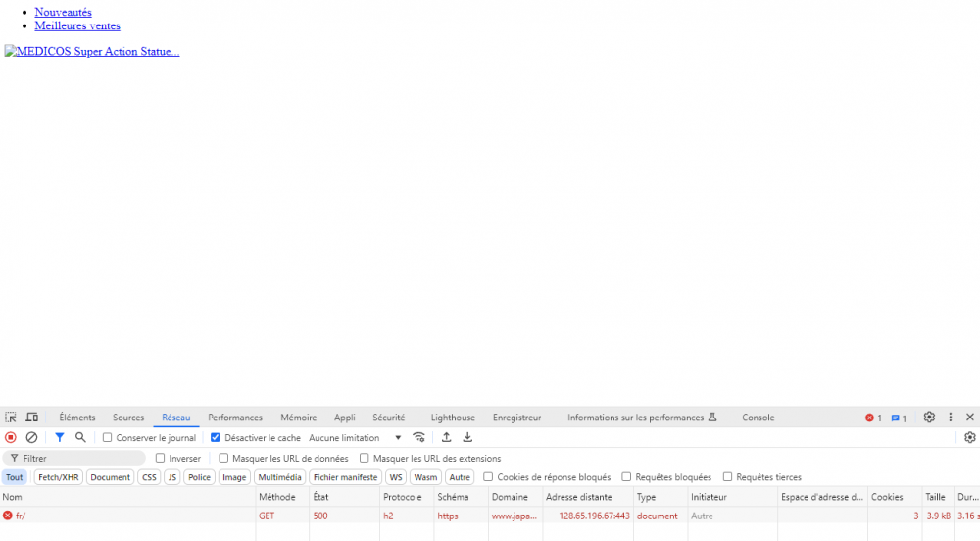
Task: Export HAR file download icon
Action: (x=467, y=437)
